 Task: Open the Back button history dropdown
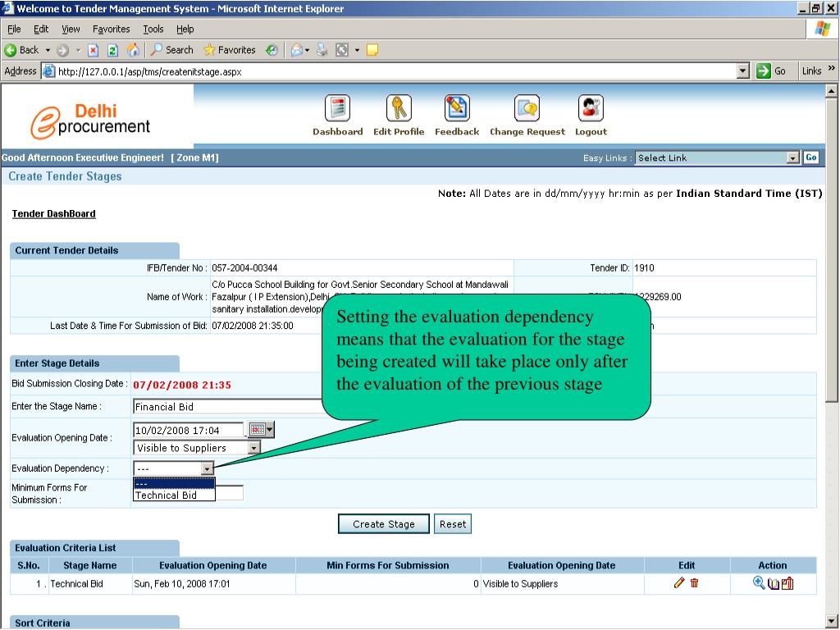click(48, 50)
